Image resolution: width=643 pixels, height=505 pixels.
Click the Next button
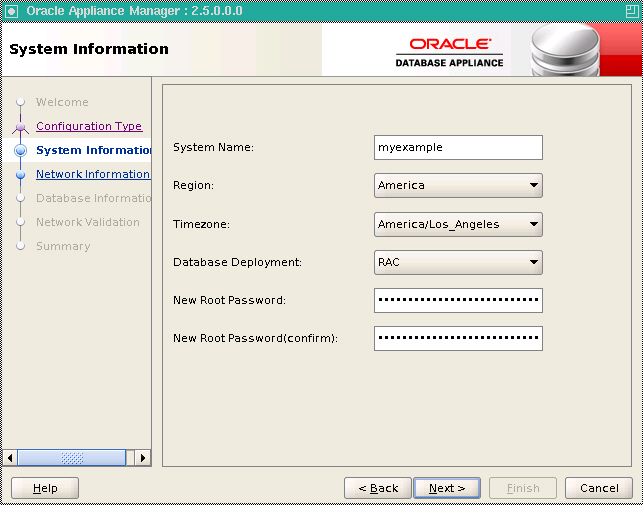pyautogui.click(x=447, y=488)
